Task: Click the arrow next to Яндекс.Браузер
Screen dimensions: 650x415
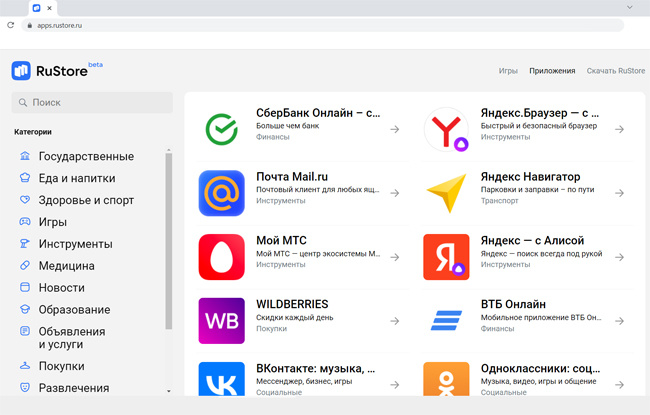Action: click(619, 129)
